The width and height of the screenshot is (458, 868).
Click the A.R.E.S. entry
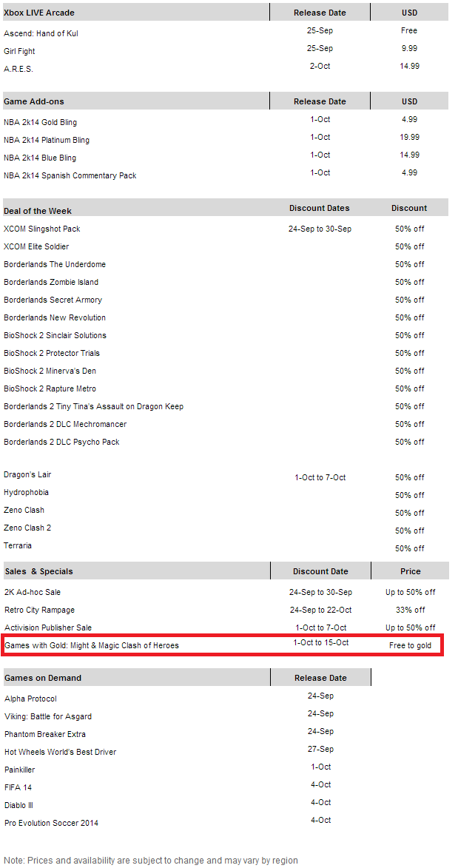coord(18,69)
